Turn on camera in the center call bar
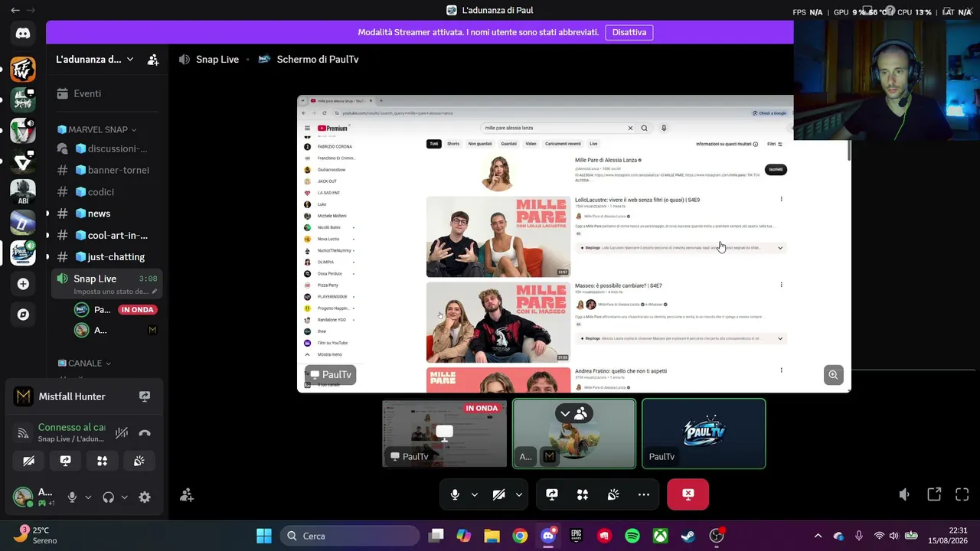980x551 pixels. pos(499,494)
